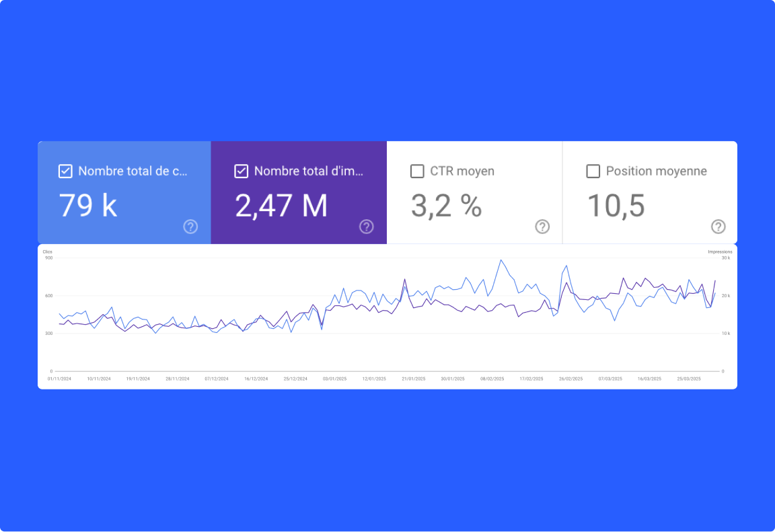Click the 01/11/2024 date label
The height and width of the screenshot is (532, 775).
(59, 379)
